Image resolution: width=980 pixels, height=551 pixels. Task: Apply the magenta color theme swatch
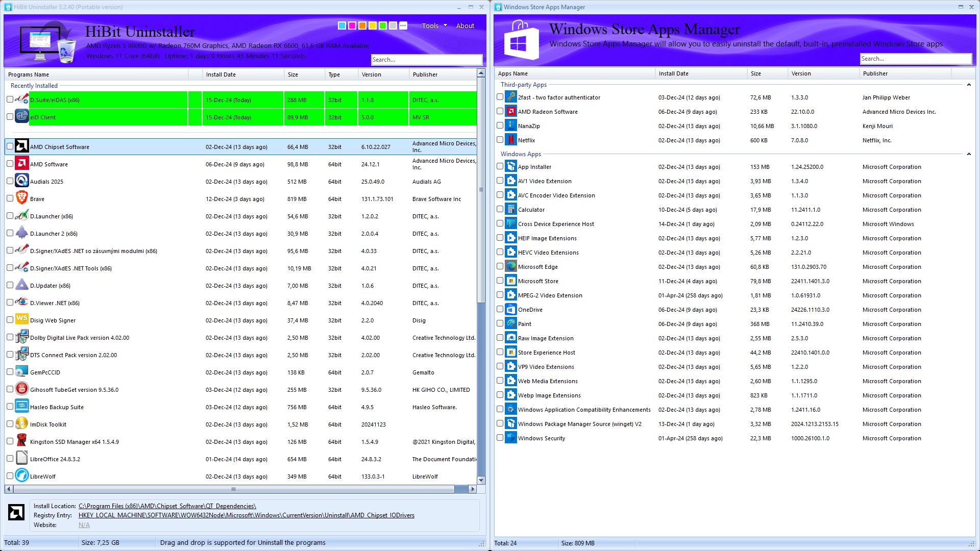352,26
